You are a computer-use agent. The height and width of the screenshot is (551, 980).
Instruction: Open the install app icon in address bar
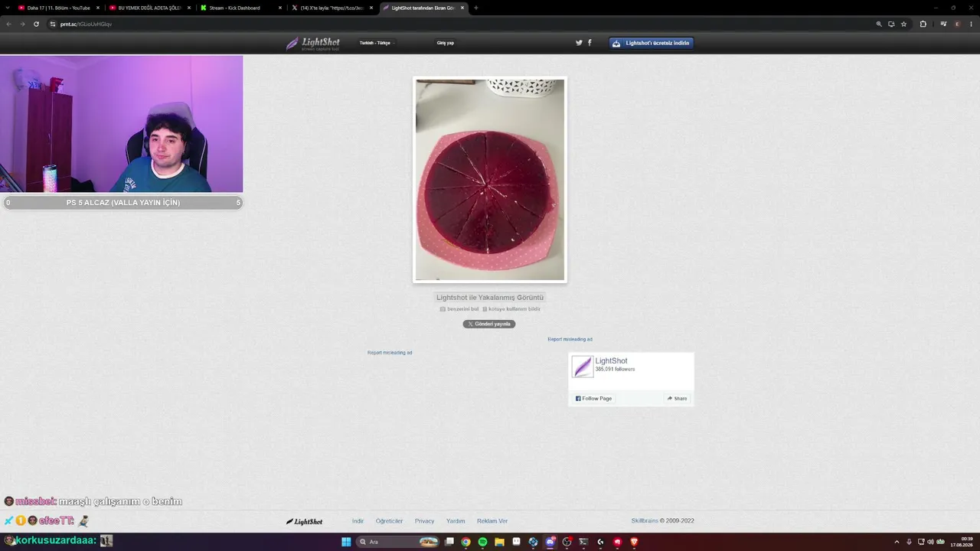(891, 24)
